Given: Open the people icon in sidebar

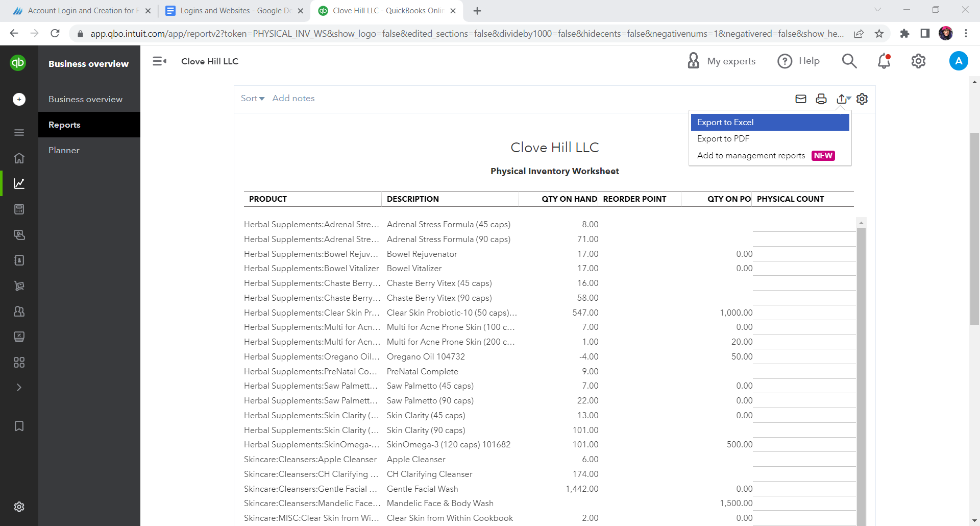Looking at the screenshot, I should click(x=19, y=312).
